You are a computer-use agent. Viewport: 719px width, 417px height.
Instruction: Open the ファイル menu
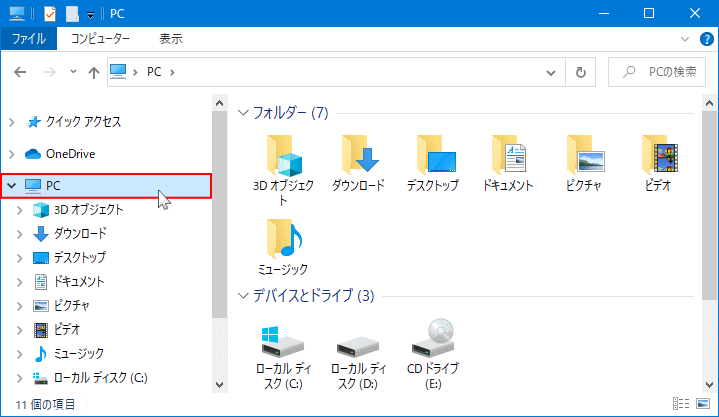pos(30,39)
